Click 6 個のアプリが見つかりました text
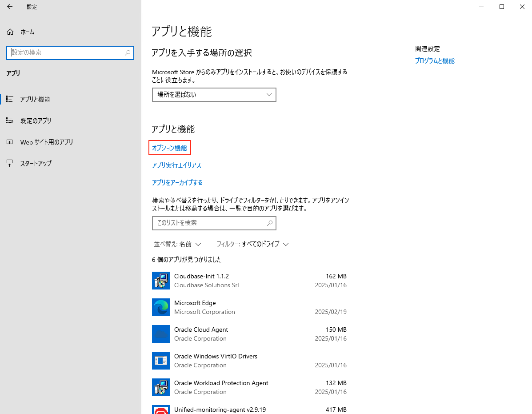 (x=187, y=260)
